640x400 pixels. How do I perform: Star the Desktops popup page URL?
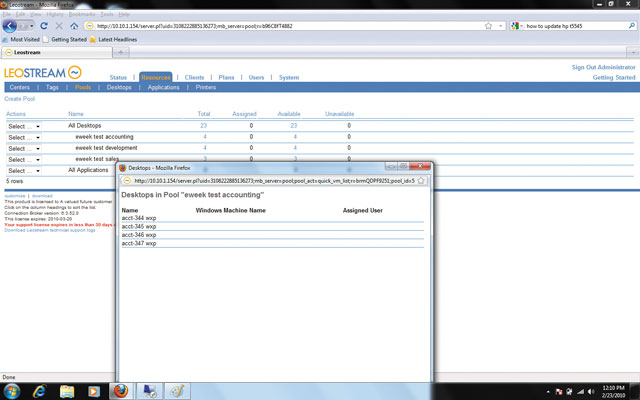point(421,180)
